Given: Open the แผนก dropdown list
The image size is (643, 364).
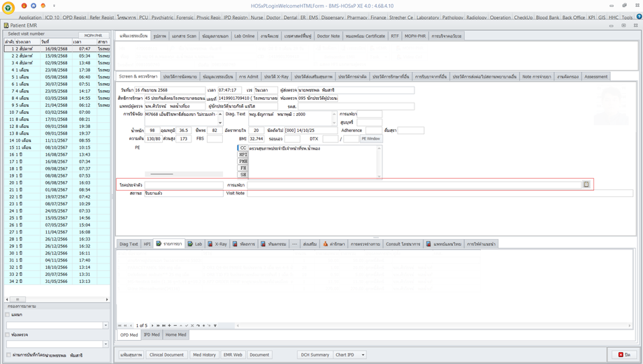Looking at the screenshot, I should [106, 325].
